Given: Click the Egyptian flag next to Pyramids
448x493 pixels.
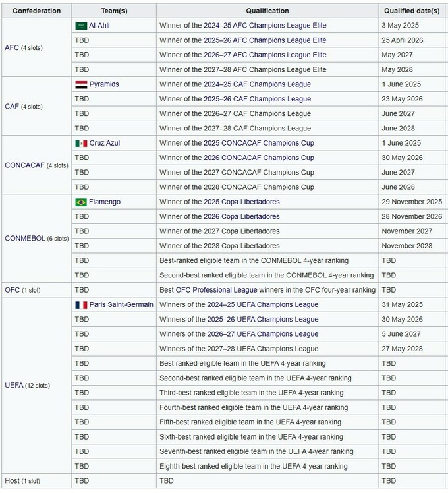Looking at the screenshot, I should click(80, 84).
